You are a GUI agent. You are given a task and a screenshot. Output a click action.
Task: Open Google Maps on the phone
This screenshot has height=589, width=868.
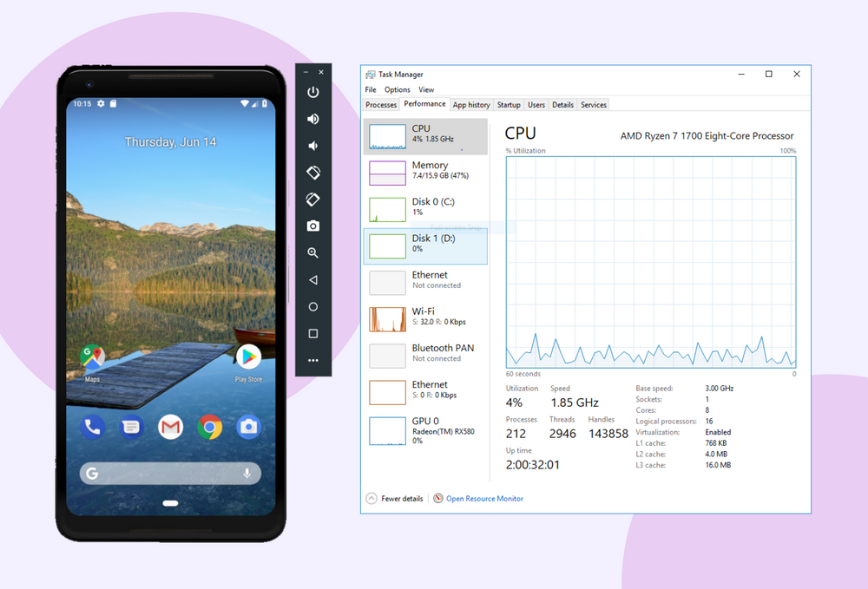92,357
